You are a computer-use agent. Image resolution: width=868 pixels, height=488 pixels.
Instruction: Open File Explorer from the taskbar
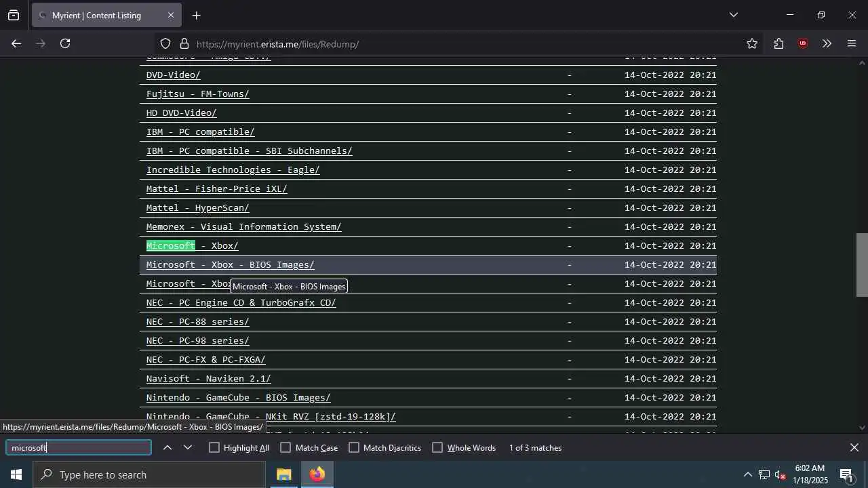[x=284, y=474]
